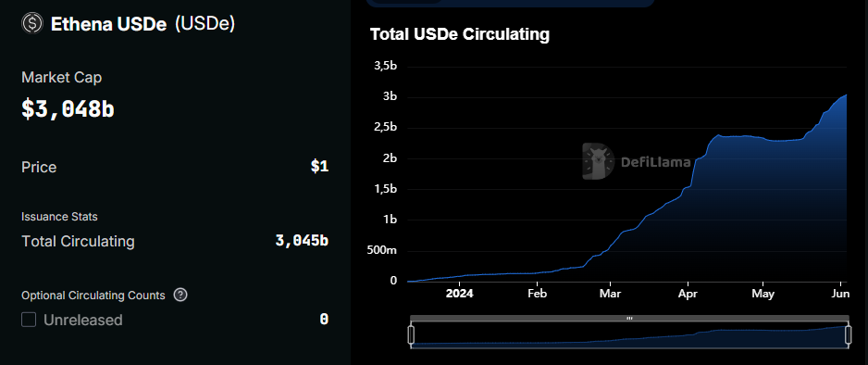Click the right range slider handle

tap(849, 335)
